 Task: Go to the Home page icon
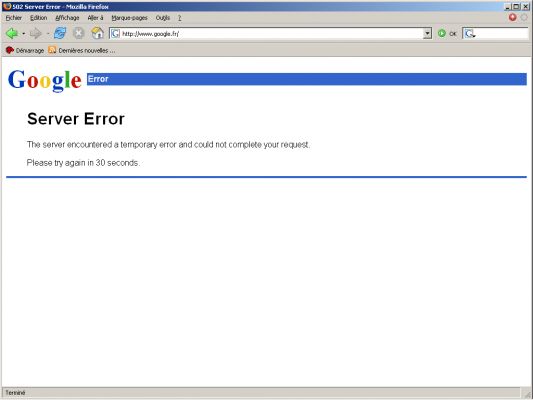[97, 33]
